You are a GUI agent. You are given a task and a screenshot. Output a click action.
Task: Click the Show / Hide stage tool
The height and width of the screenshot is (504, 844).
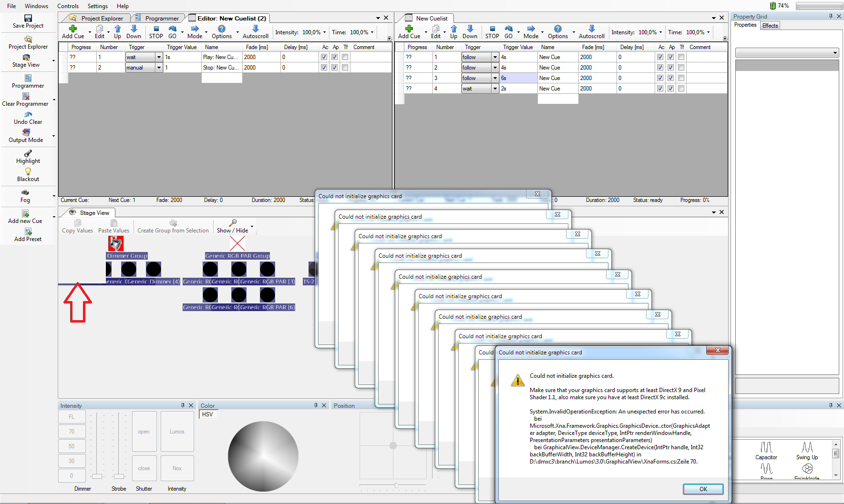point(233,226)
